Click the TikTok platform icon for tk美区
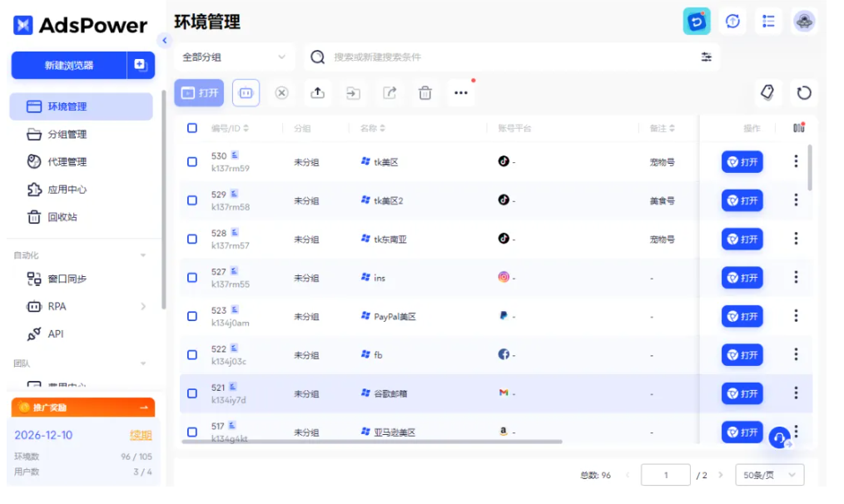844x504 pixels. pyautogui.click(x=504, y=161)
